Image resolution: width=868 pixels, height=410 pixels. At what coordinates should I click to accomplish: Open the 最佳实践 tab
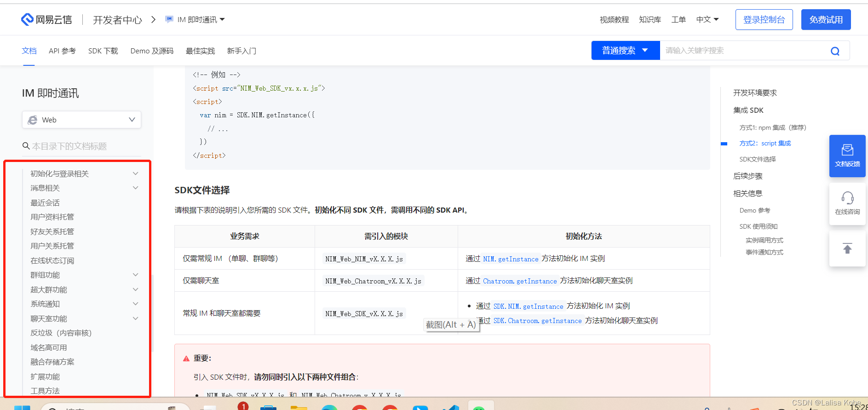point(200,51)
